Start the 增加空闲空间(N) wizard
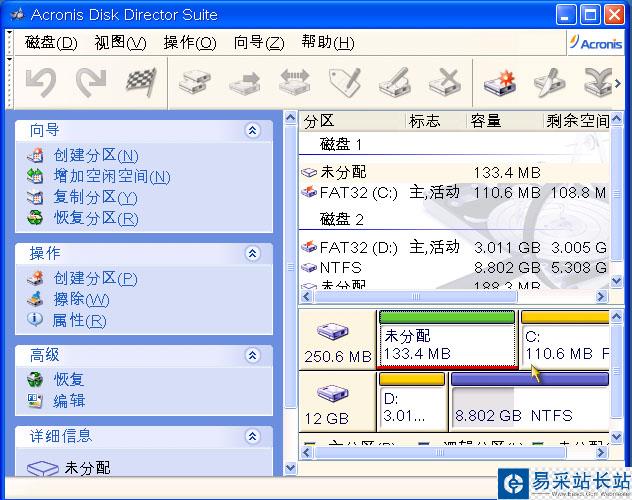 pyautogui.click(x=112, y=176)
